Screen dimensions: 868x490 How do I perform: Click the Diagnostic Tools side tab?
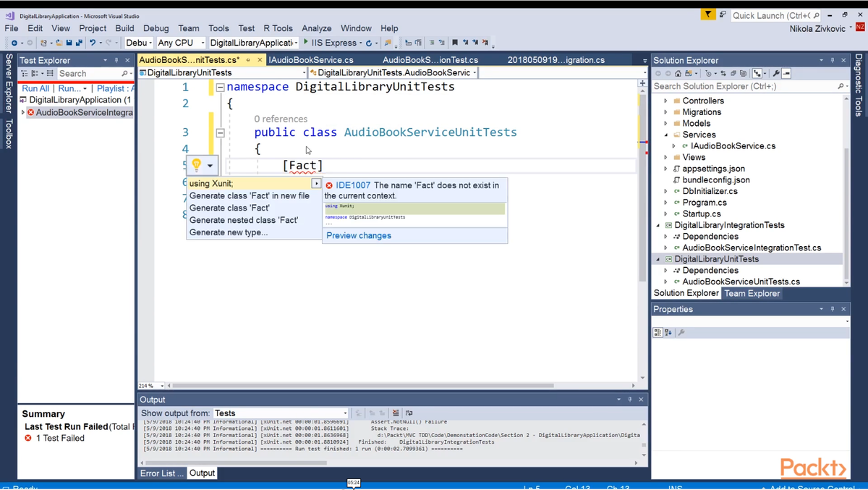coord(859,85)
